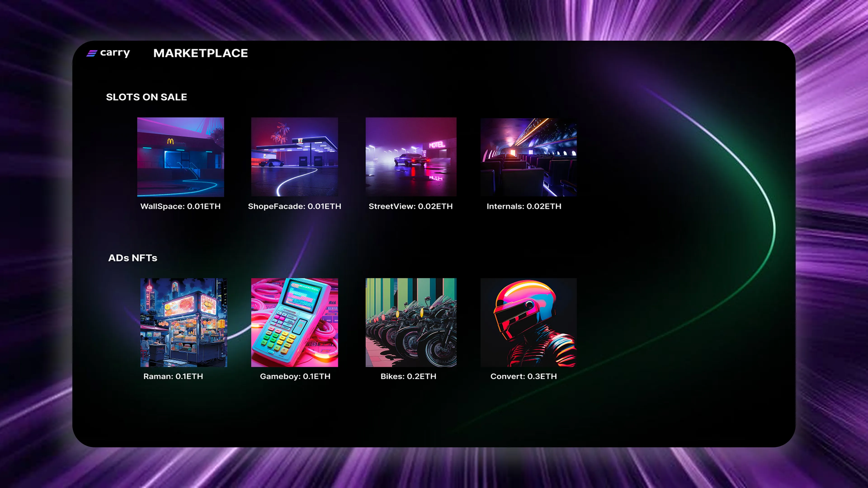This screenshot has height=488, width=868.
Task: Open the WallSpace McDonald's slot thumbnail
Action: pyautogui.click(x=180, y=157)
